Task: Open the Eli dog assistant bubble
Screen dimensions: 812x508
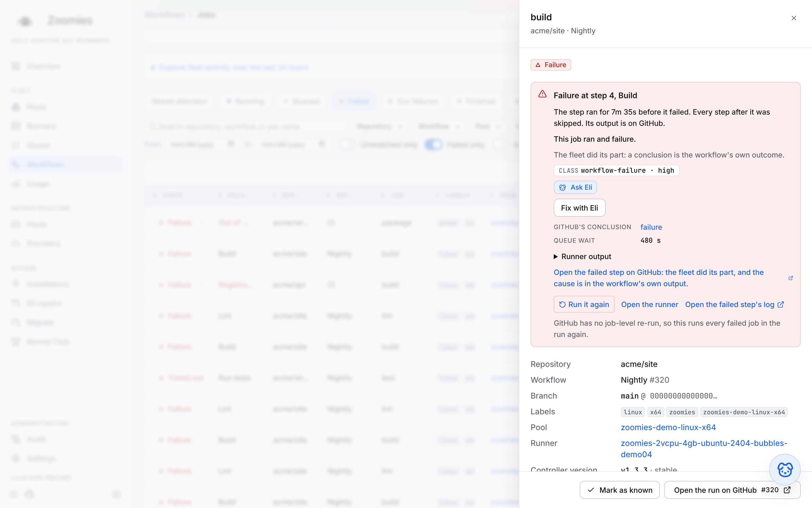Action: [785, 469]
